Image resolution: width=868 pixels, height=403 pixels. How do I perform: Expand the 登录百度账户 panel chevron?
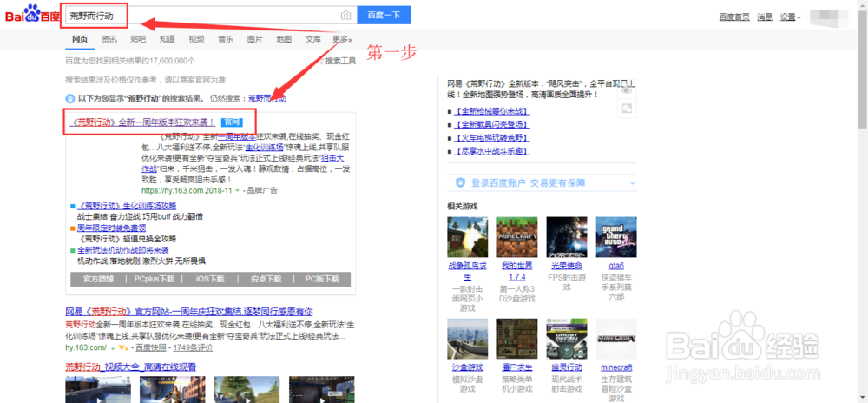tap(632, 182)
